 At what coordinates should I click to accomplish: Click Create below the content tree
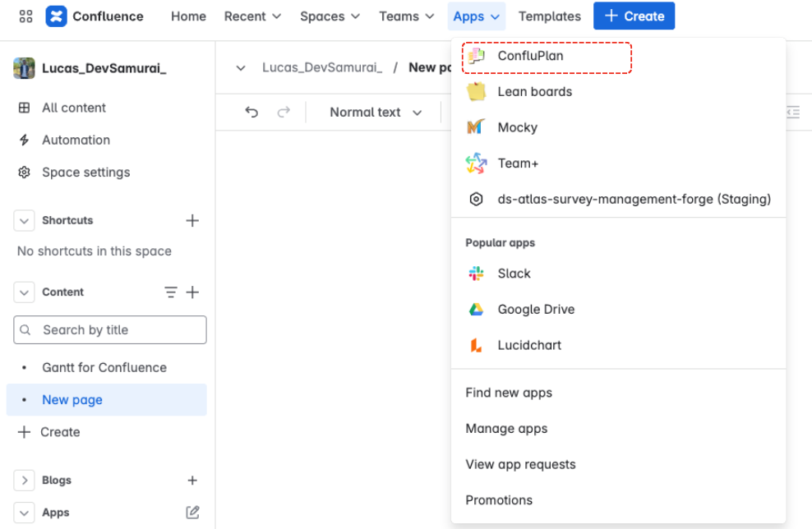coord(107,432)
